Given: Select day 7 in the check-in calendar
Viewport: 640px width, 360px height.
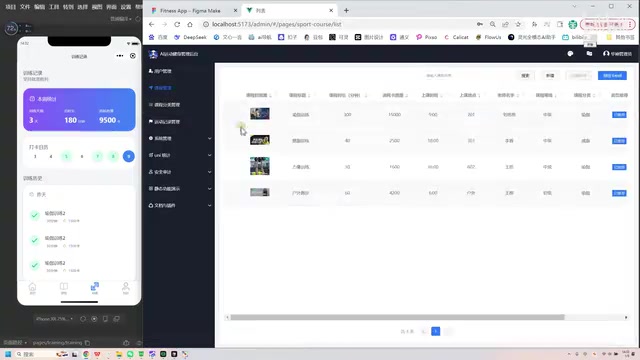Looking at the screenshot, I should pos(98,156).
